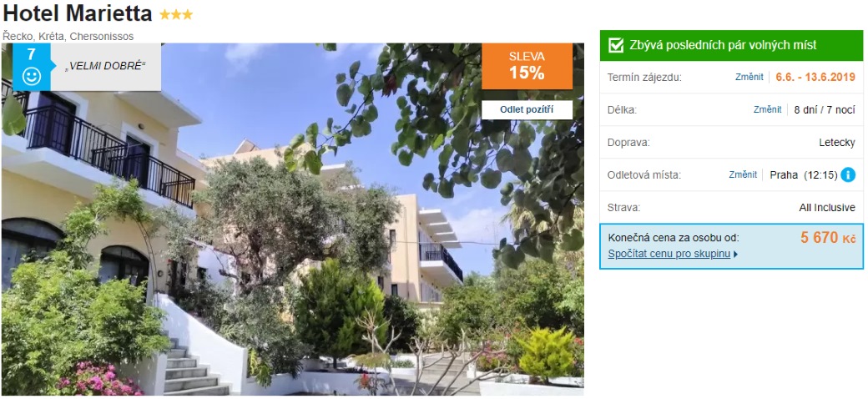Image resolution: width=868 pixels, height=399 pixels.
Task: Click the Řecko, Kréta, Chersonissos location text
Action: (68, 37)
